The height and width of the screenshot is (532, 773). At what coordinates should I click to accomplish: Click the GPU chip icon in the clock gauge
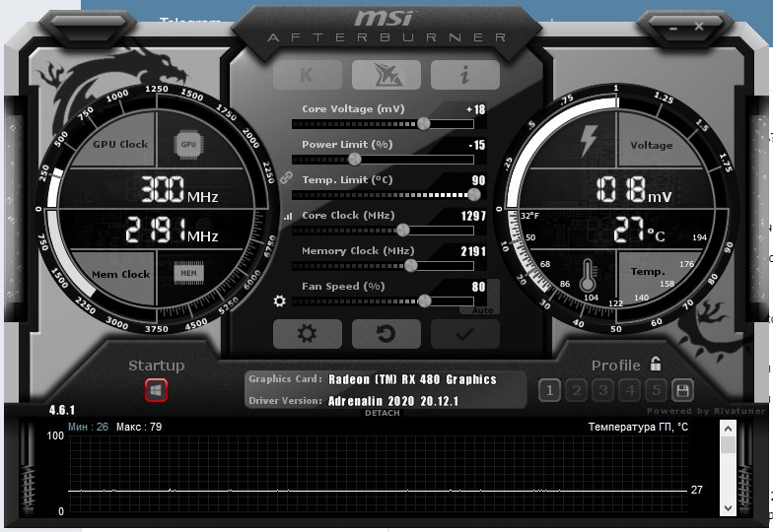coord(188,144)
